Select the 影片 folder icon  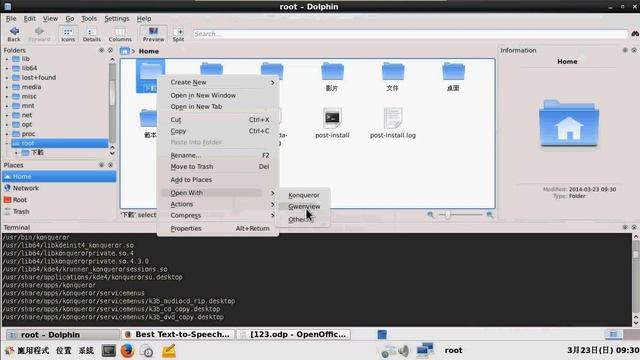(332, 71)
